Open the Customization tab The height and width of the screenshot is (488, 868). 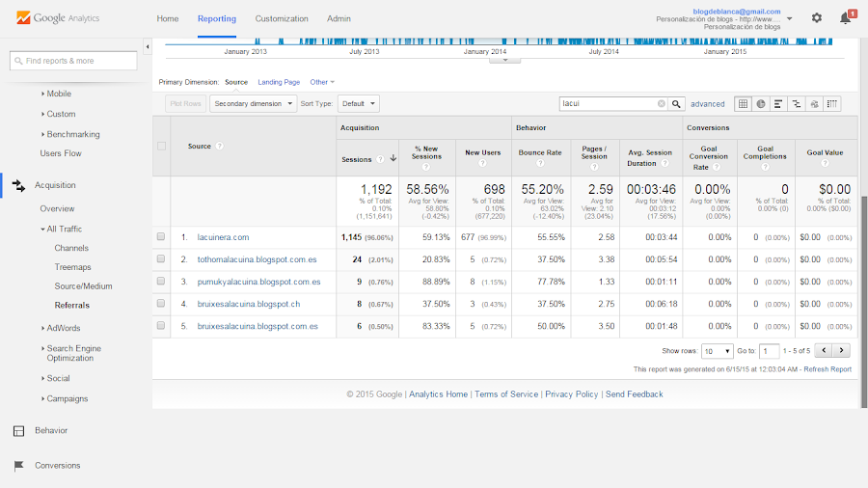(x=282, y=18)
